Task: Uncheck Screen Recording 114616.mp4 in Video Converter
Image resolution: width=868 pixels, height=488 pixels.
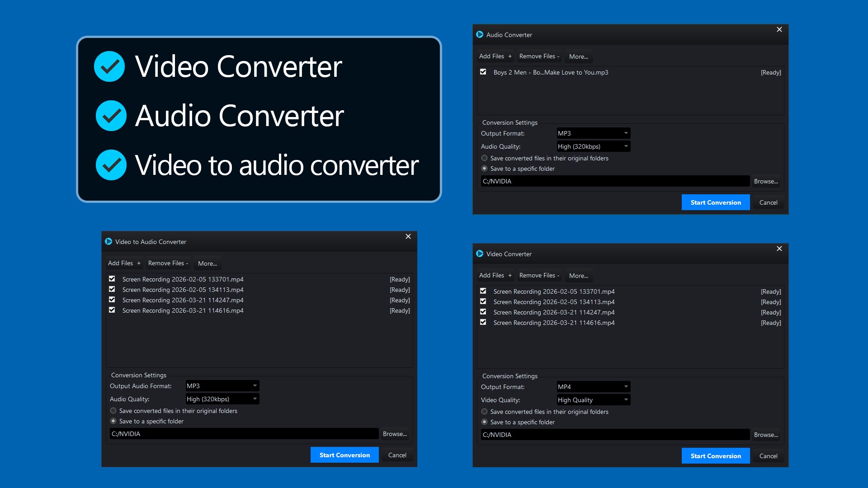Action: 483,322
